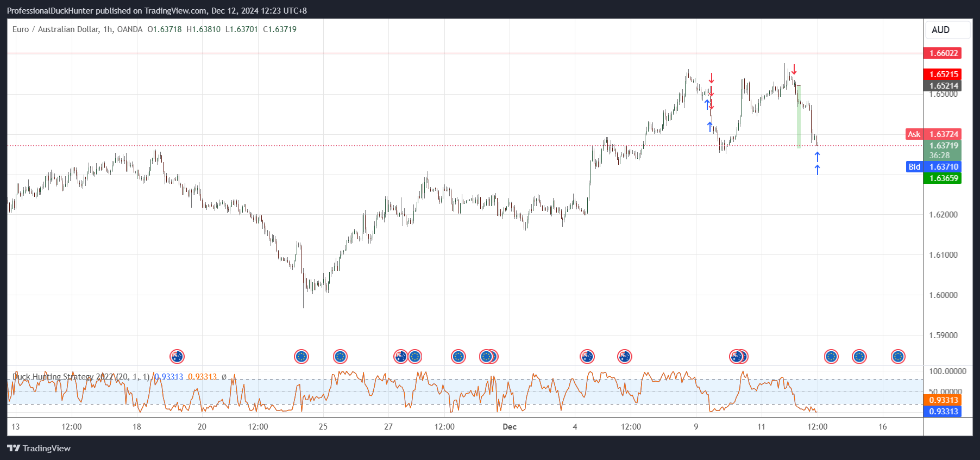Click the 13 date label on the time axis
The image size is (980, 460).
click(x=16, y=427)
